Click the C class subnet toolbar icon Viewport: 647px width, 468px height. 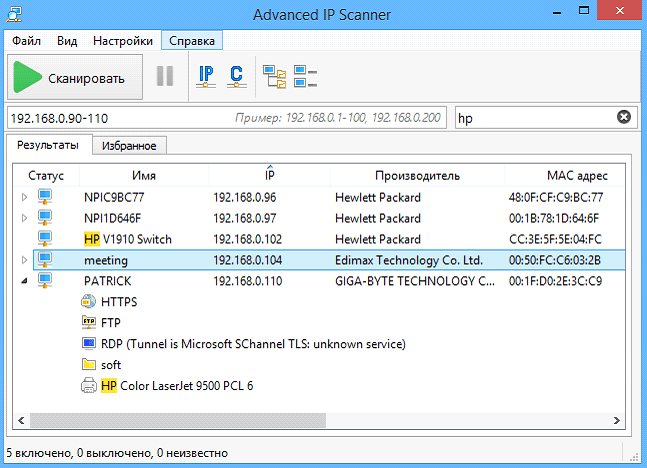point(236,77)
